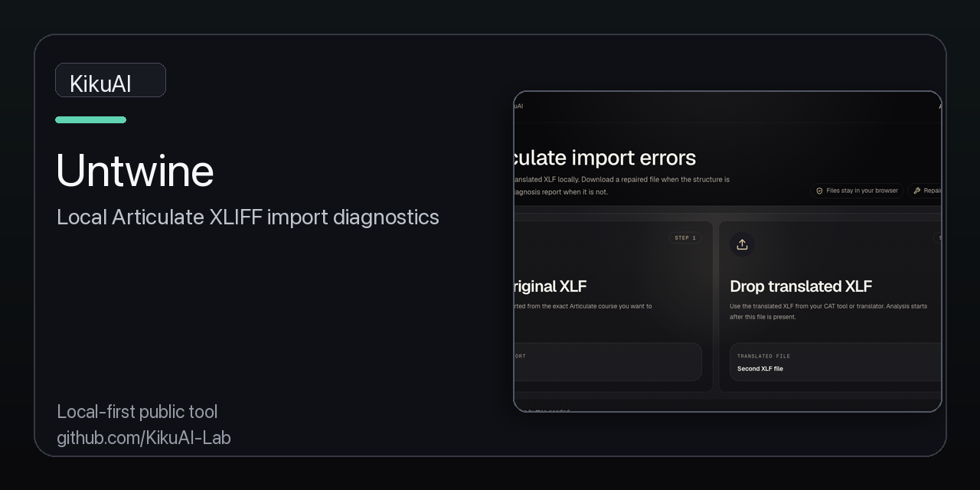Click the STEP 1 badge
Screen dimensions: 980x490
[685, 238]
